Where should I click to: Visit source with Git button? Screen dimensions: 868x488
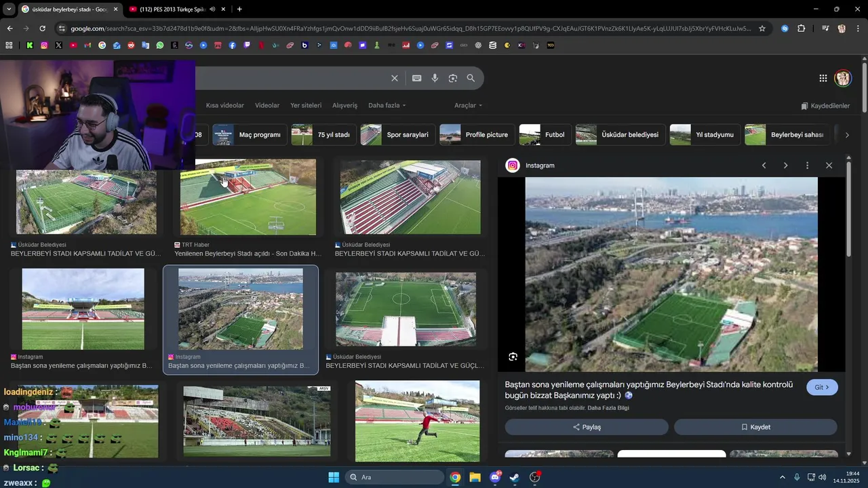coord(822,388)
